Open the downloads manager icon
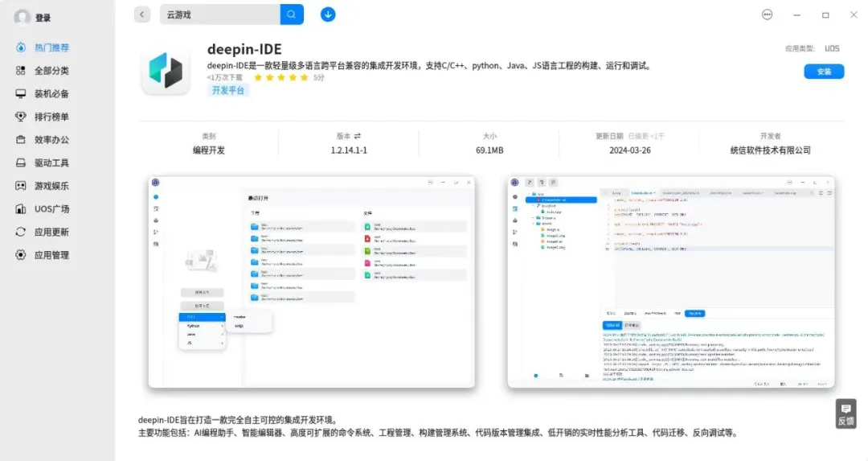The width and height of the screenshot is (868, 461). [328, 14]
